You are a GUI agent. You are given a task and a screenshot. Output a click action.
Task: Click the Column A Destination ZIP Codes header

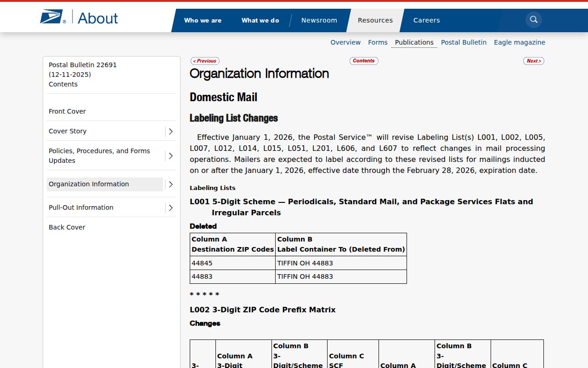pyautogui.click(x=233, y=244)
